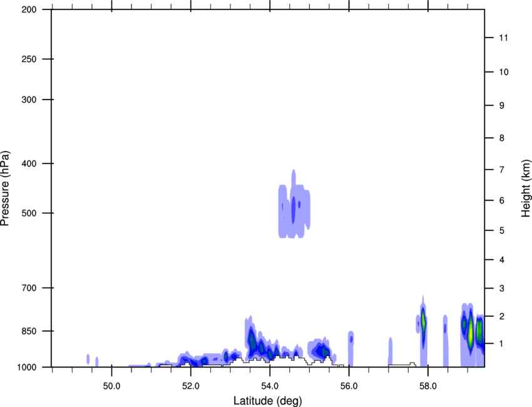The image size is (532, 407).
Task: Click the 56.0 latitude tick label
Action: coord(349,386)
